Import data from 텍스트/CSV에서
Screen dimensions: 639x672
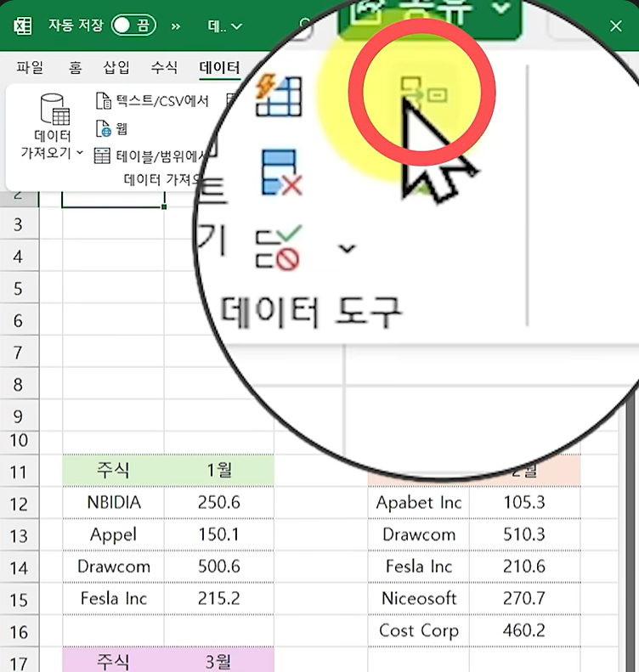click(152, 101)
